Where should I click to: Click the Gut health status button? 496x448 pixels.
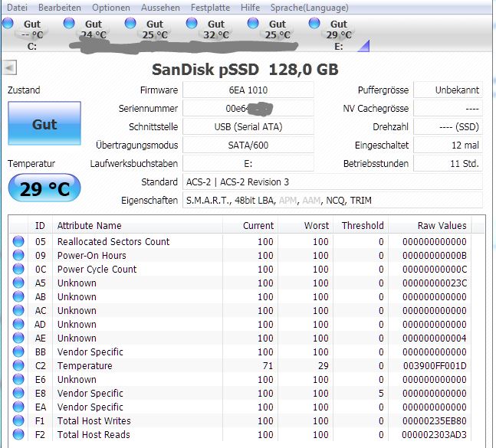(x=44, y=124)
